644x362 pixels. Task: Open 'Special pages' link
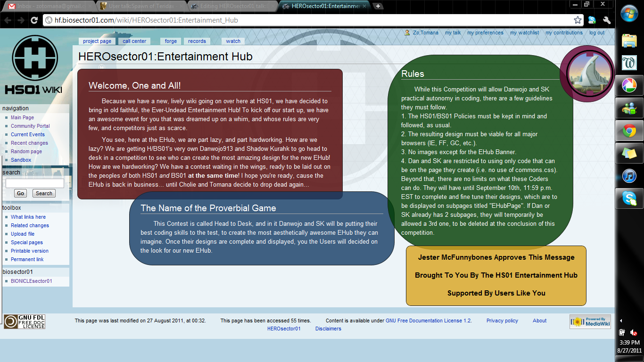tap(27, 242)
